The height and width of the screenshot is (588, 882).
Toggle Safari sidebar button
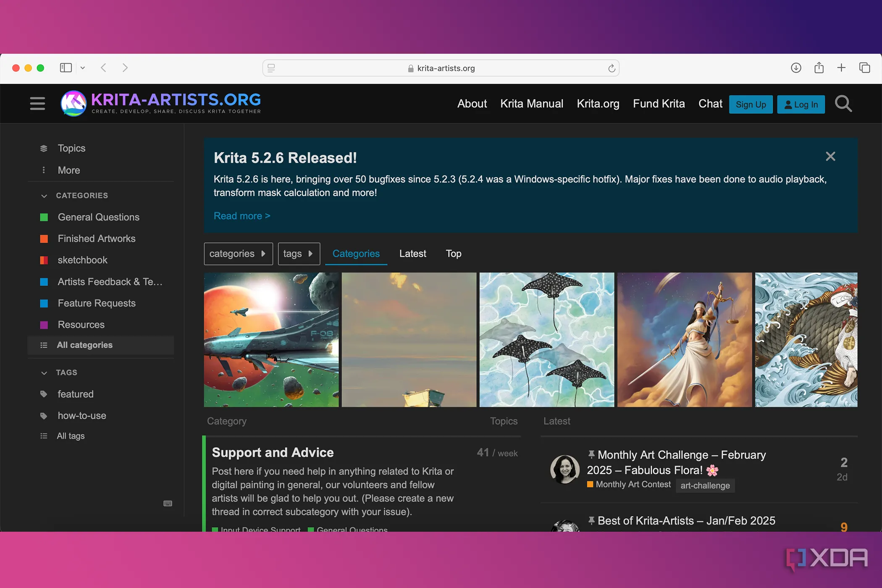[x=66, y=68]
